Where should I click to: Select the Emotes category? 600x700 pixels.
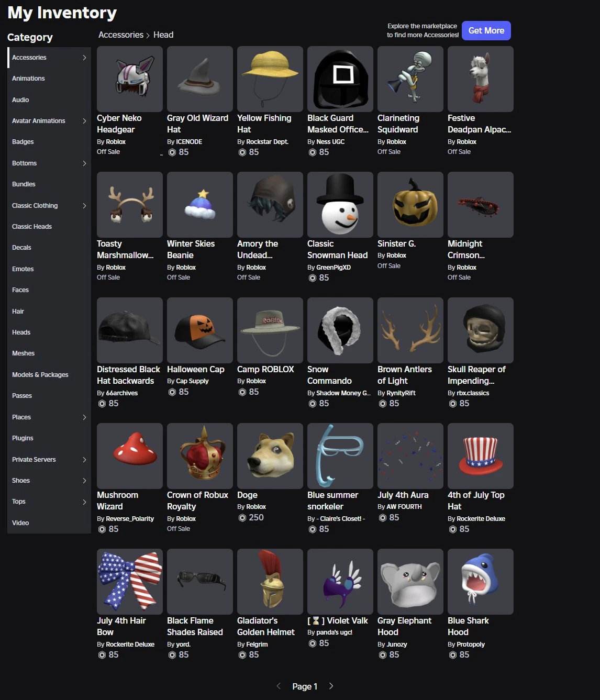click(x=49, y=269)
